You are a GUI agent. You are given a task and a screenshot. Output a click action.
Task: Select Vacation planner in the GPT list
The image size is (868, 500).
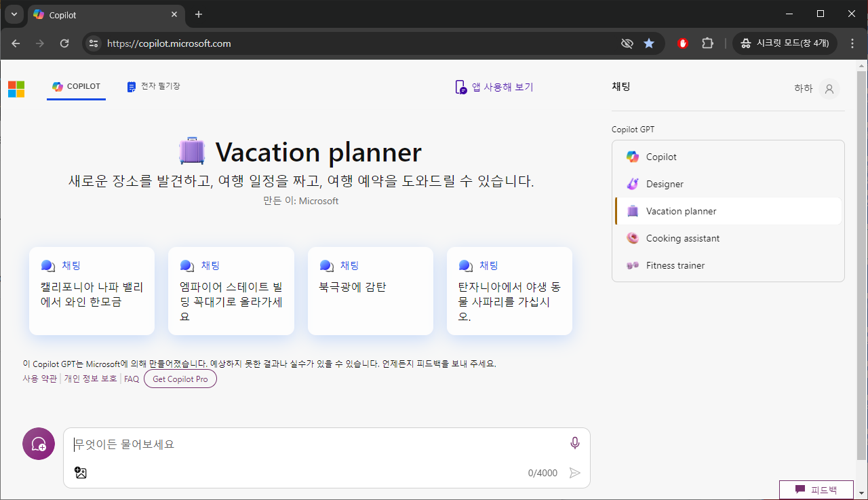[728, 211]
